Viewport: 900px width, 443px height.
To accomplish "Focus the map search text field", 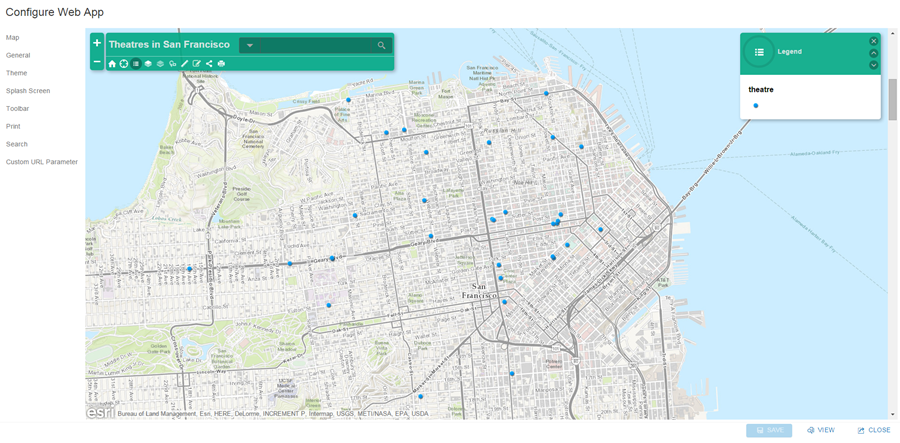I will (315, 45).
